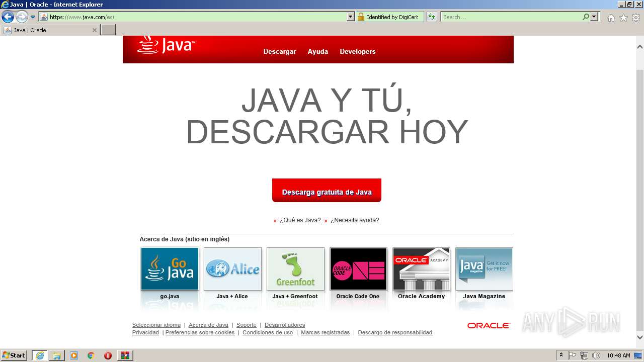Click the 10:48 AM clock
The height and width of the screenshot is (362, 644).
pos(618,355)
